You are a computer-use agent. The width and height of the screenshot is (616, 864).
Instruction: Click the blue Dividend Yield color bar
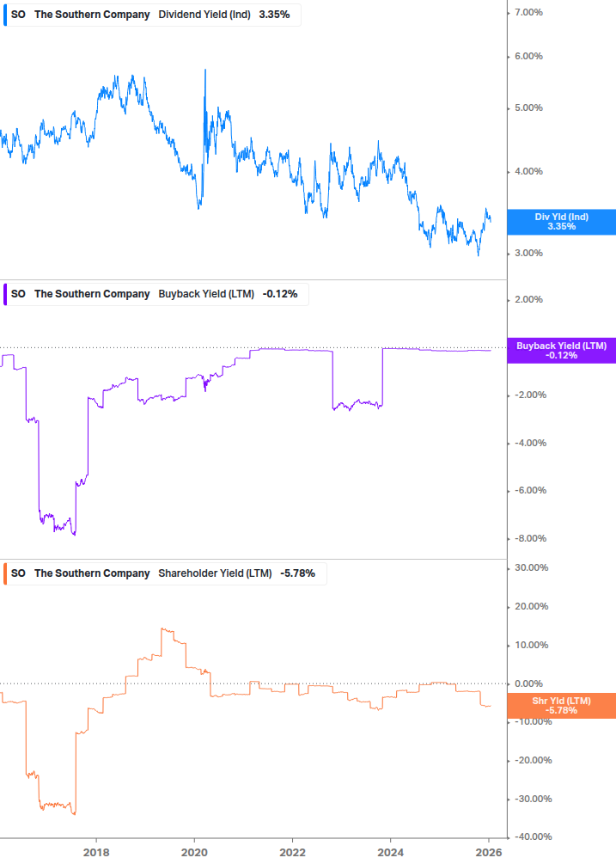coord(4,15)
